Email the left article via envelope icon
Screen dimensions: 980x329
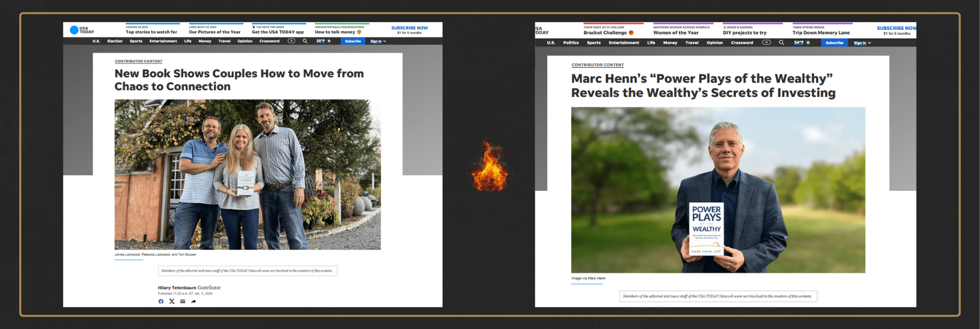[183, 301]
